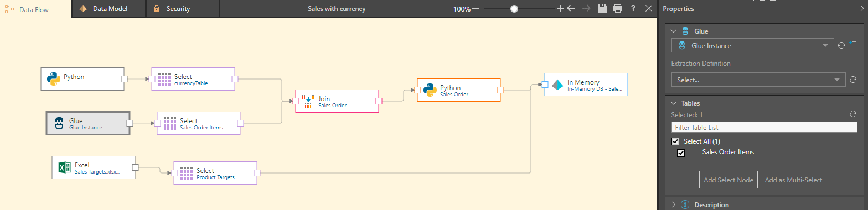Select the In Memory target node
868x210 pixels.
586,85
